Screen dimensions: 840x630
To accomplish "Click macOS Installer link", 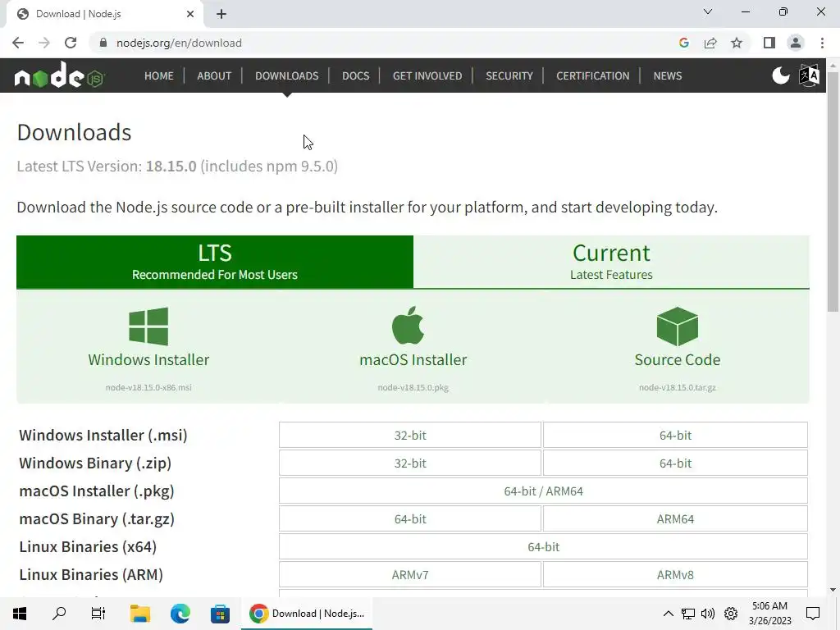I will pos(413,359).
